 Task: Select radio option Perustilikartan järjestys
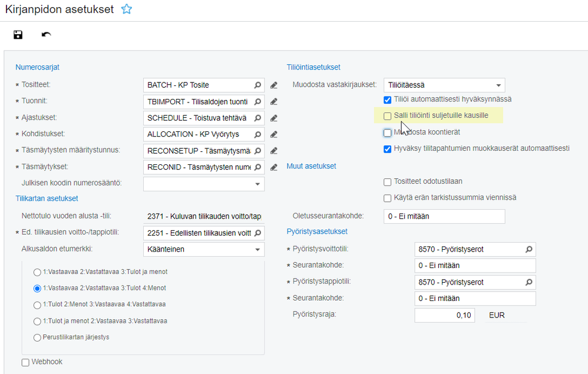click(38, 338)
